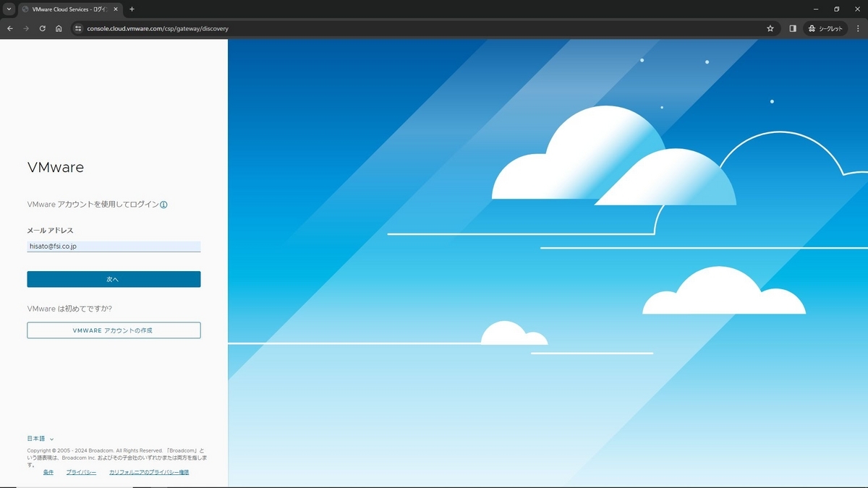Restore down the browser window
The height and width of the screenshot is (488, 868).
(837, 9)
